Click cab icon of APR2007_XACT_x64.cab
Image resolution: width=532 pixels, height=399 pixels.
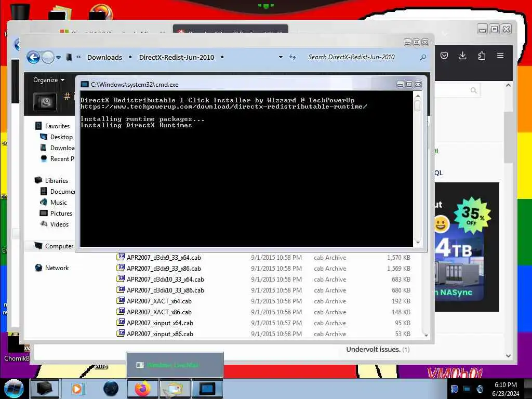pyautogui.click(x=121, y=300)
